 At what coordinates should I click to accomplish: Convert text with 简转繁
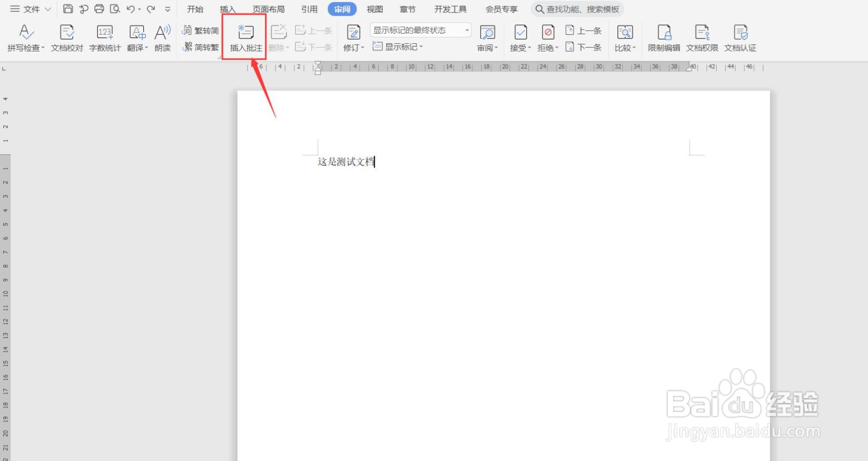point(201,47)
